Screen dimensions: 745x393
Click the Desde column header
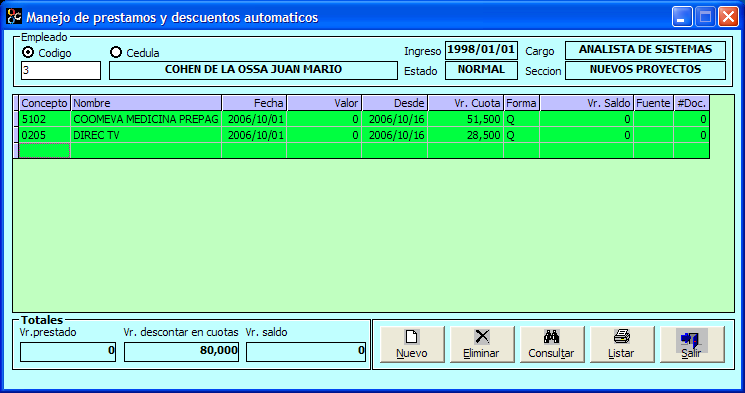pos(395,103)
